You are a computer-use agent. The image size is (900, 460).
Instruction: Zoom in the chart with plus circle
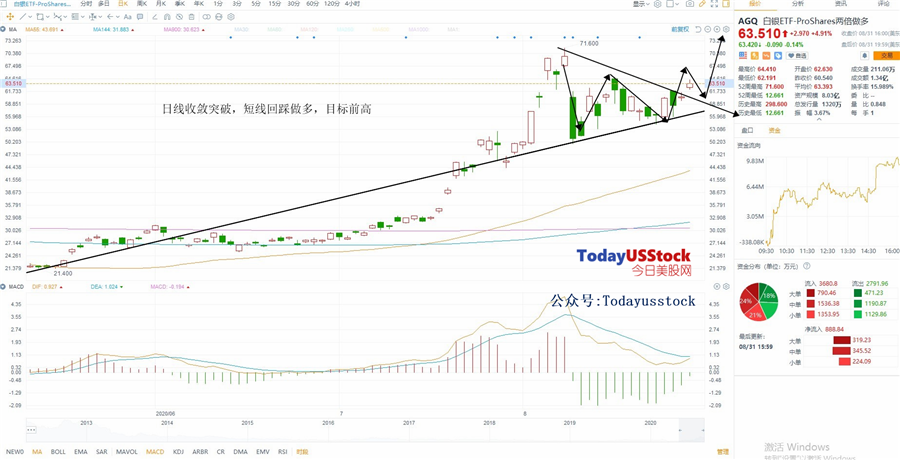tap(717, 29)
